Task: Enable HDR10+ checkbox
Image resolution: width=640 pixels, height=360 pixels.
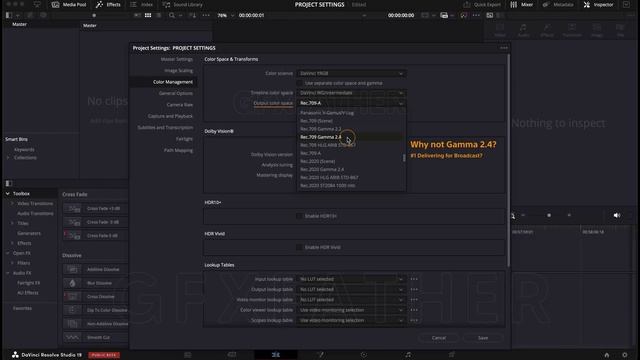Action: coord(300,216)
